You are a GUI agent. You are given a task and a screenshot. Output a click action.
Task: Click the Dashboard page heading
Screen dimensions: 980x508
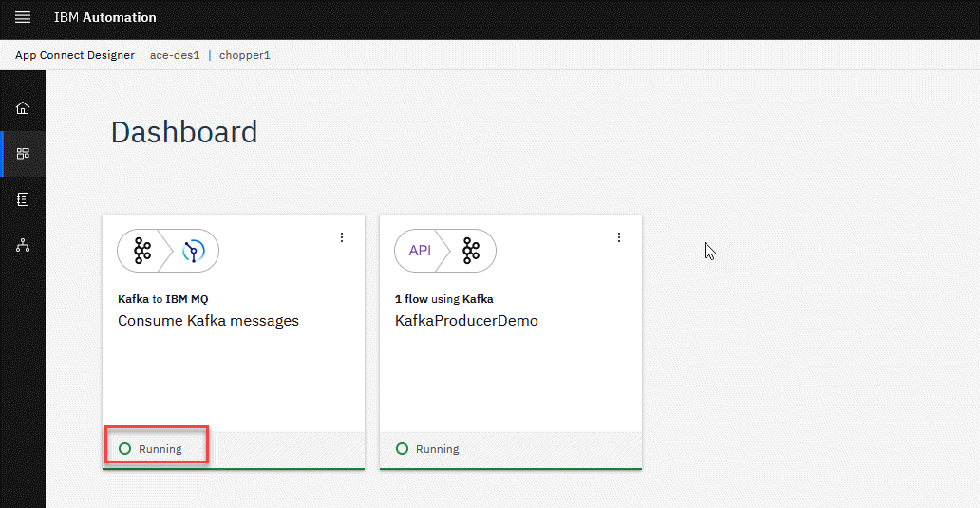[184, 132]
